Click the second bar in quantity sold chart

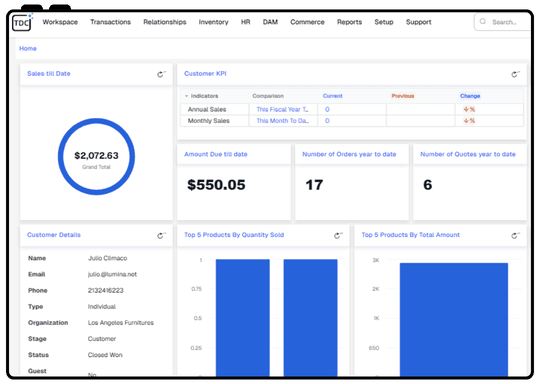(x=310, y=318)
